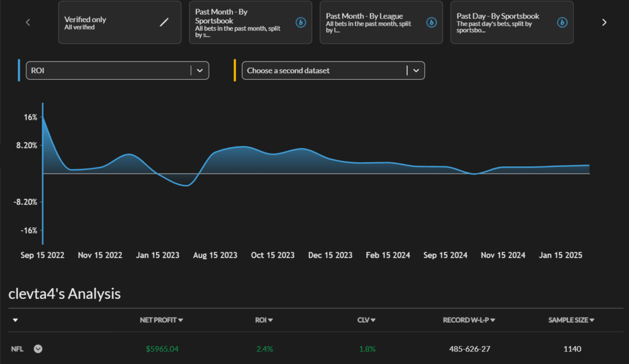Image resolution: width=629 pixels, height=364 pixels.
Task: Click the 'b' badge on Past Day - By Sportsbook
Action: (x=561, y=21)
